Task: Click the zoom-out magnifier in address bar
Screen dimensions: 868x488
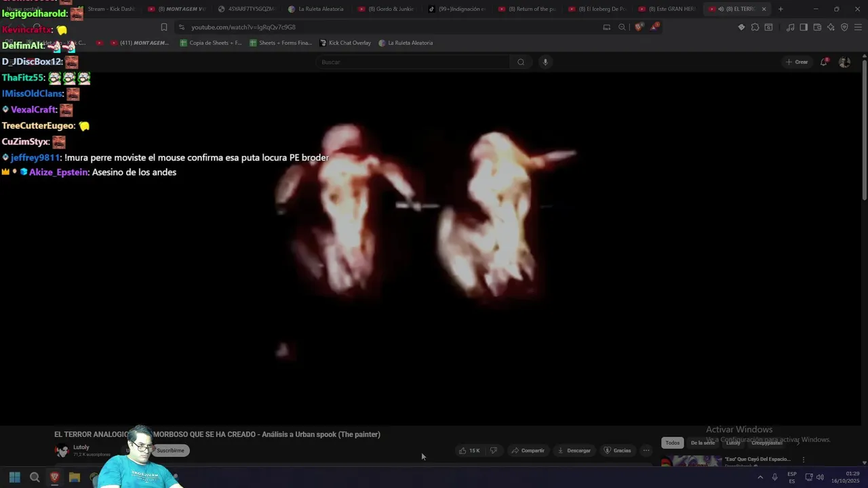Action: (x=622, y=27)
